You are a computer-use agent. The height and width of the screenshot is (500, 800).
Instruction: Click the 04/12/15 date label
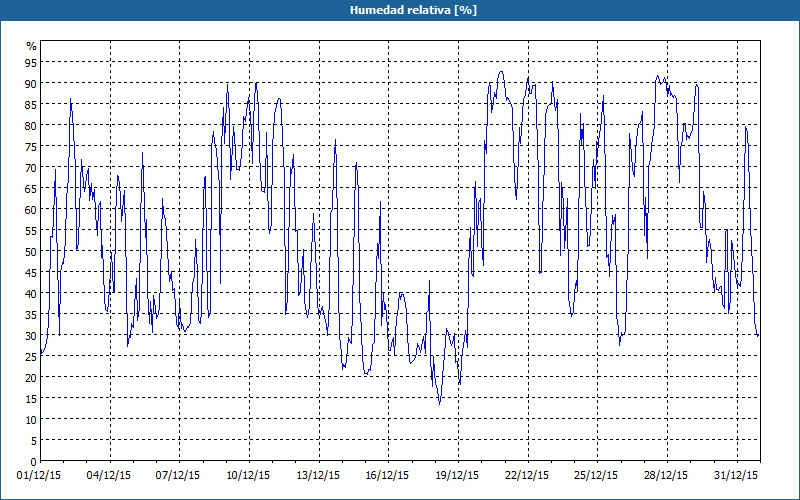(109, 476)
